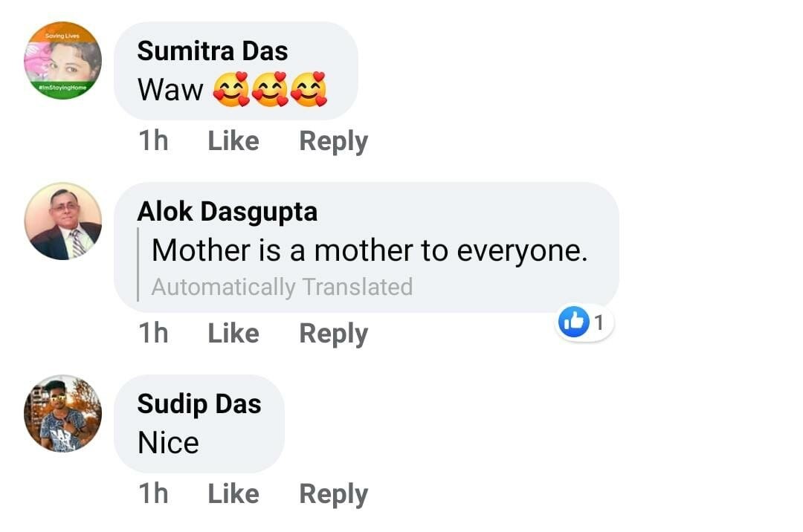Click the heart-face emojis in Sumitra's comment
The image size is (803, 532).
click(x=270, y=91)
